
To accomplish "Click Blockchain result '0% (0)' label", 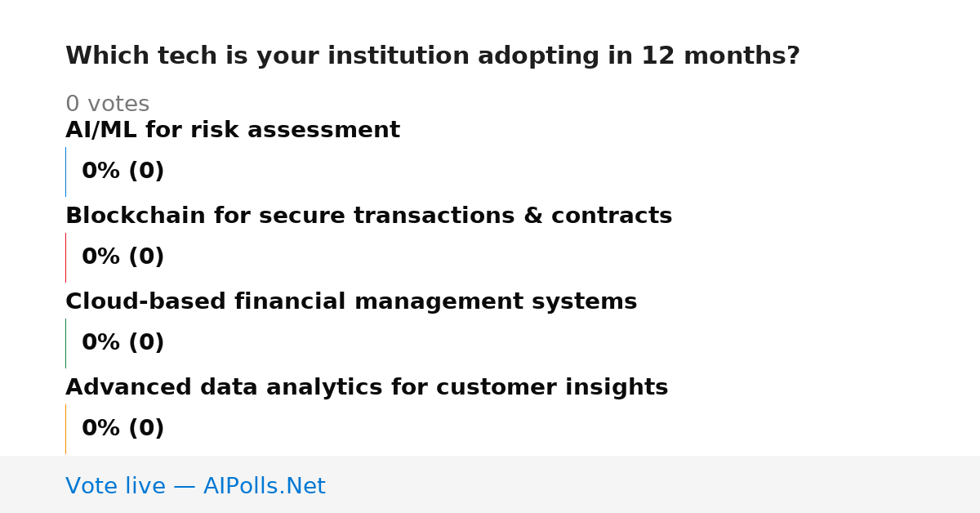I will pos(123,257).
